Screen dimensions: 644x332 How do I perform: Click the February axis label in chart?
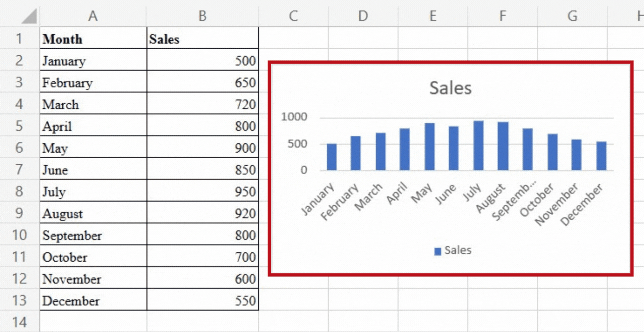pos(339,202)
